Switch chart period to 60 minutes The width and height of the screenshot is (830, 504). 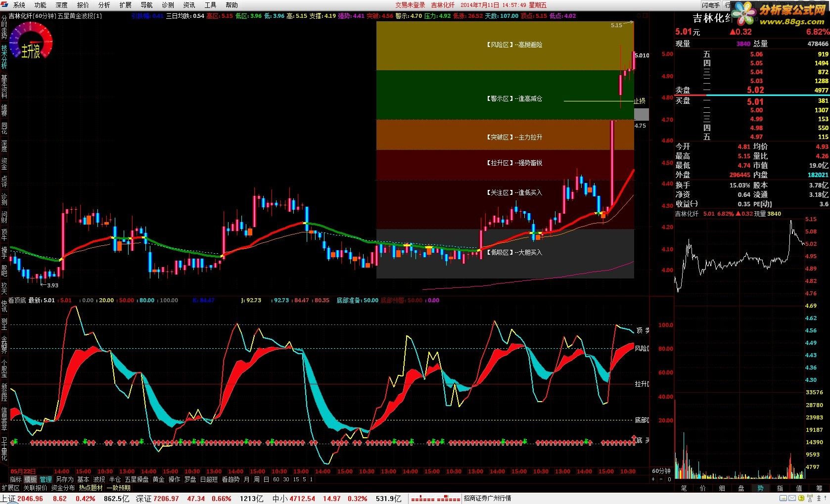pos(276,479)
